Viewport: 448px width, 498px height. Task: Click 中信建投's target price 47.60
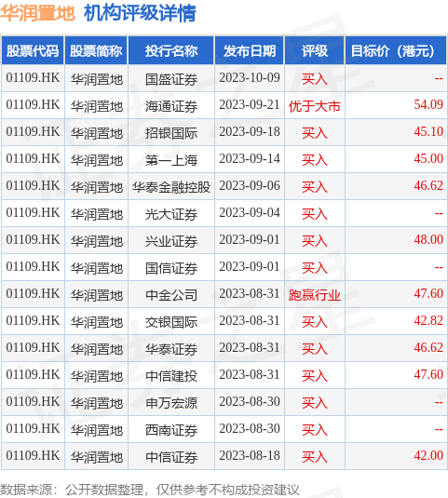(428, 375)
